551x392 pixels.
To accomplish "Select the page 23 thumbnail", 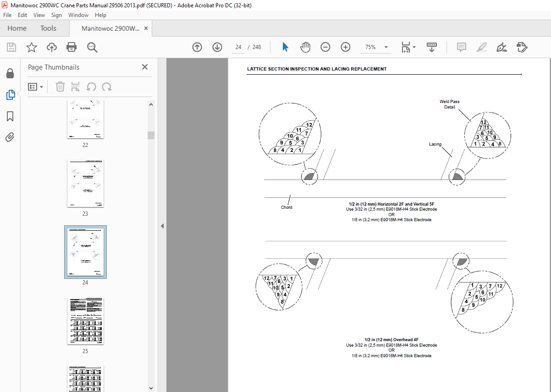I will point(85,183).
